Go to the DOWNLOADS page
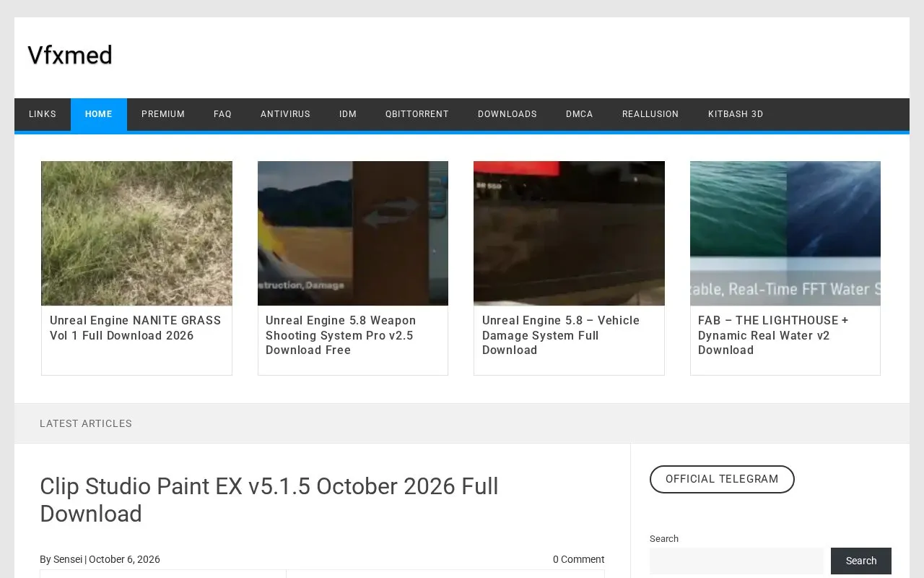The height and width of the screenshot is (578, 924). (x=507, y=114)
